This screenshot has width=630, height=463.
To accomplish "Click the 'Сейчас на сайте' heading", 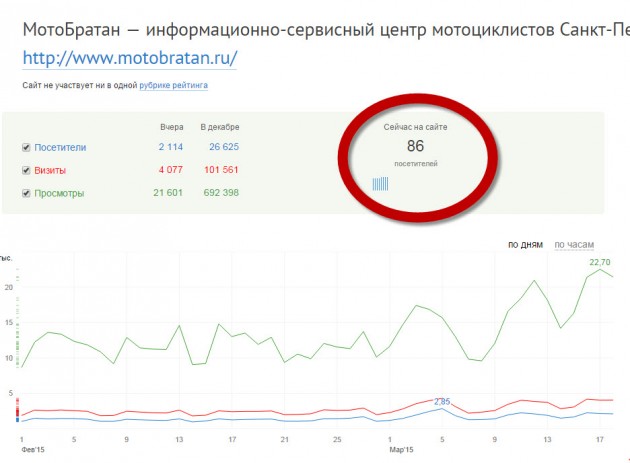I will click(414, 128).
